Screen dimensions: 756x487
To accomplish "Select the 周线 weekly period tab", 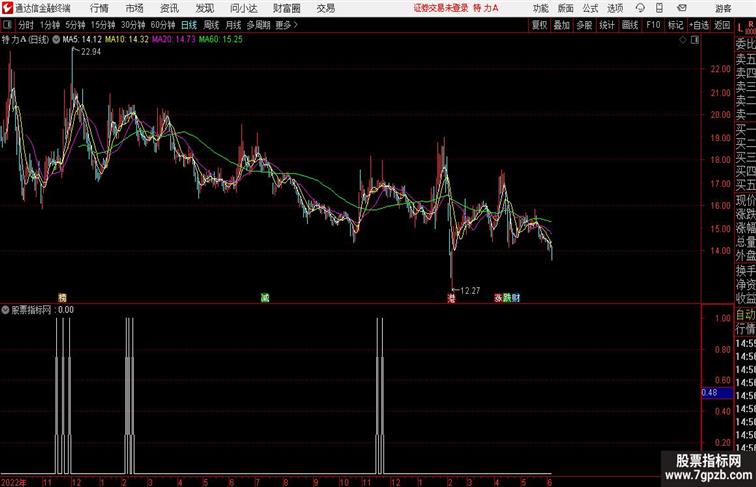I will (211, 25).
